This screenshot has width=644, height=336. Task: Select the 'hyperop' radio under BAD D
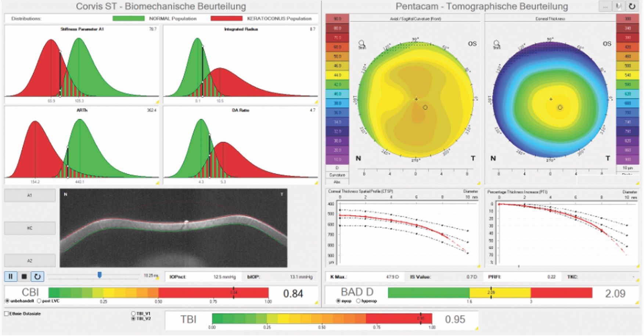359,301
